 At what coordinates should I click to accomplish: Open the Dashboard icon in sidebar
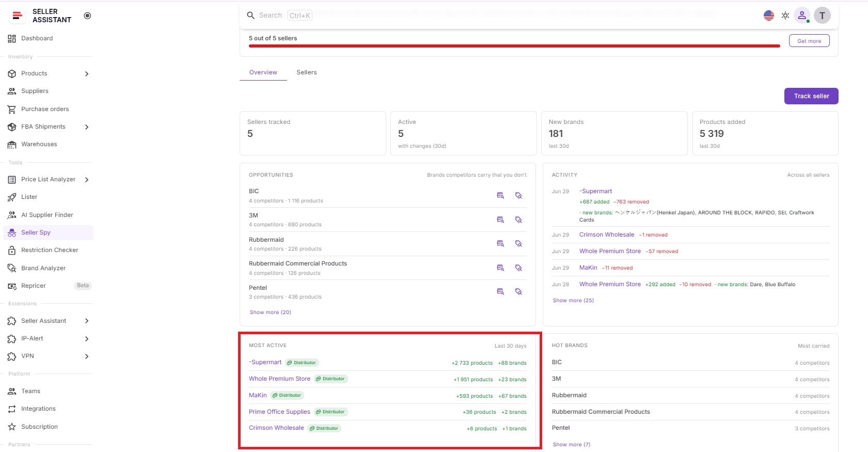pos(12,39)
